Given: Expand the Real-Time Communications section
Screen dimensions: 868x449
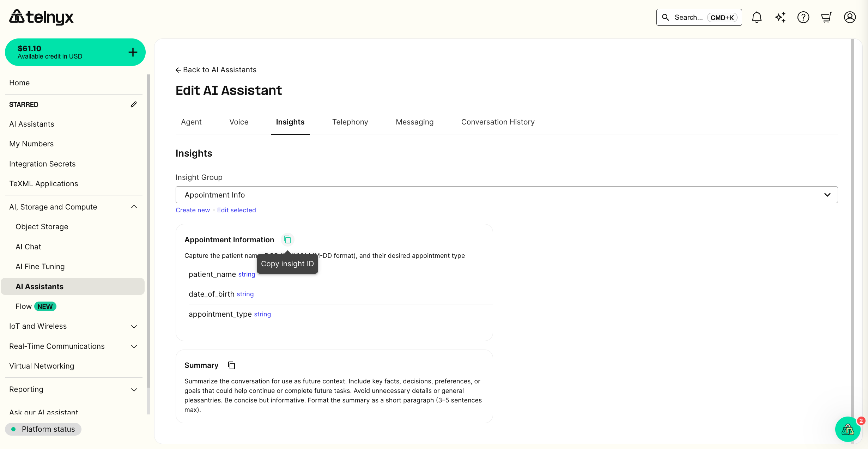Looking at the screenshot, I should [x=134, y=346].
